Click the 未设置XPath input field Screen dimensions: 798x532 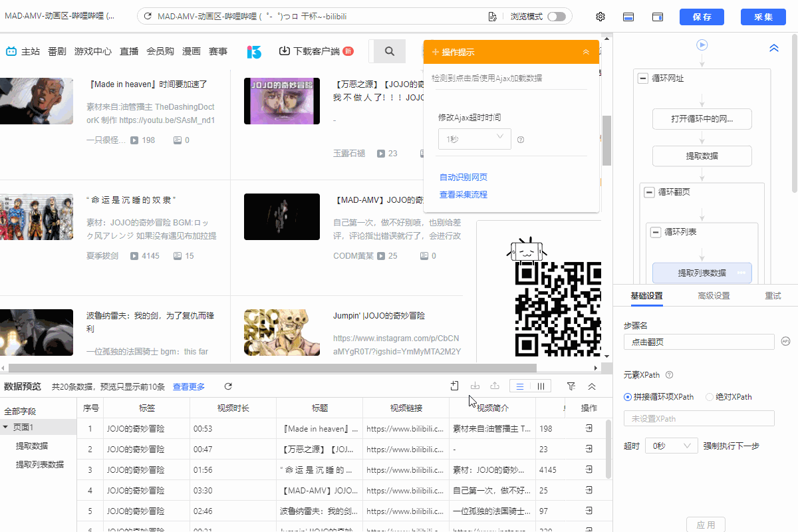[699, 418]
